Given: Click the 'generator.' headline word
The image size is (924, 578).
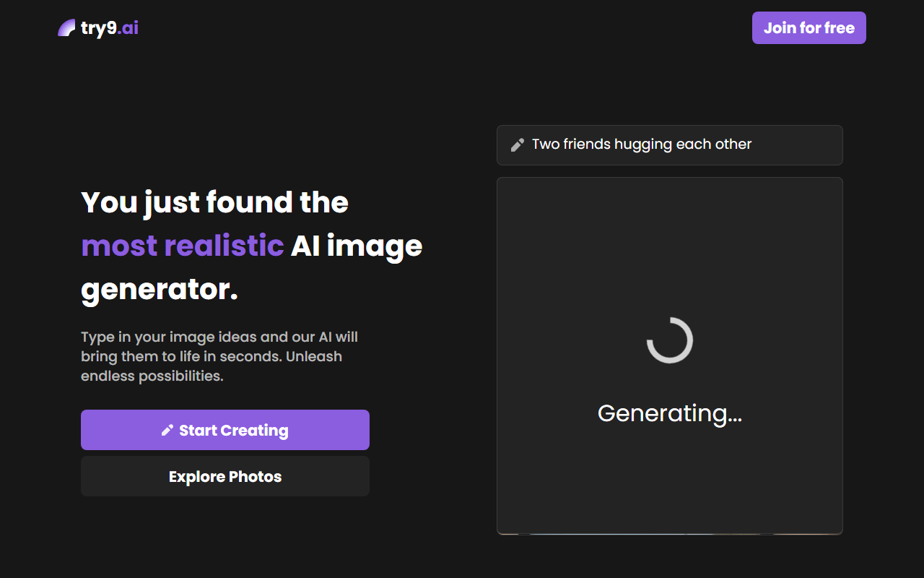Looking at the screenshot, I should (160, 290).
